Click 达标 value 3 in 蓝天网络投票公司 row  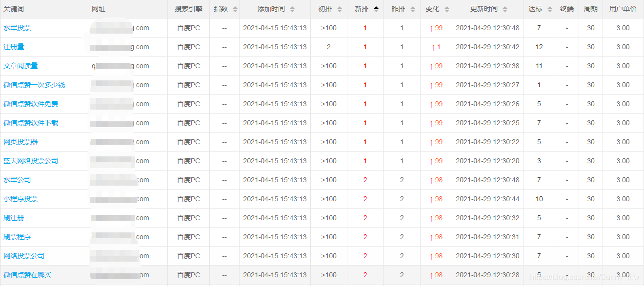pos(539,161)
